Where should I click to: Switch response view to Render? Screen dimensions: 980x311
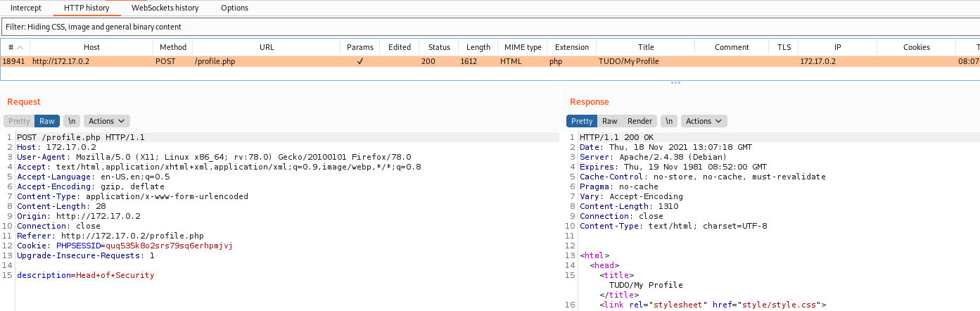pos(639,121)
